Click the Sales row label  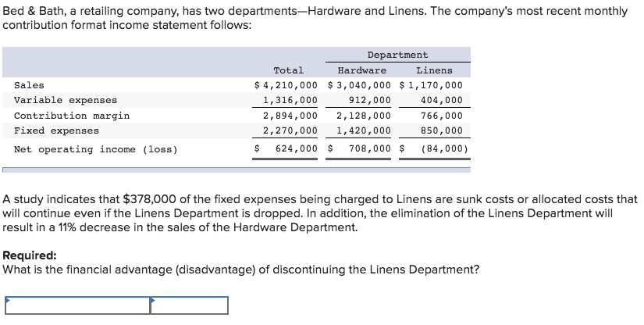(29, 85)
